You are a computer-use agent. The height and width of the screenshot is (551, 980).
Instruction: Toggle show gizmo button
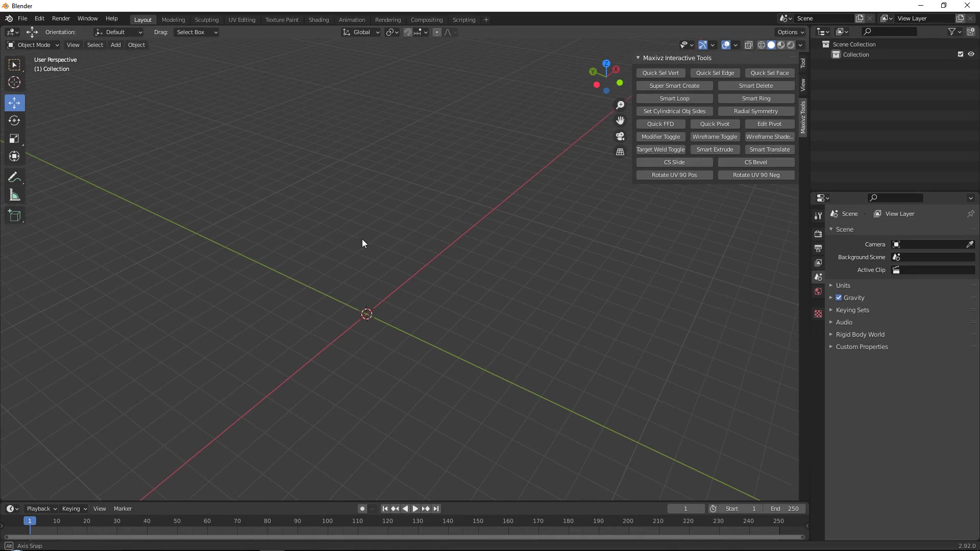703,45
